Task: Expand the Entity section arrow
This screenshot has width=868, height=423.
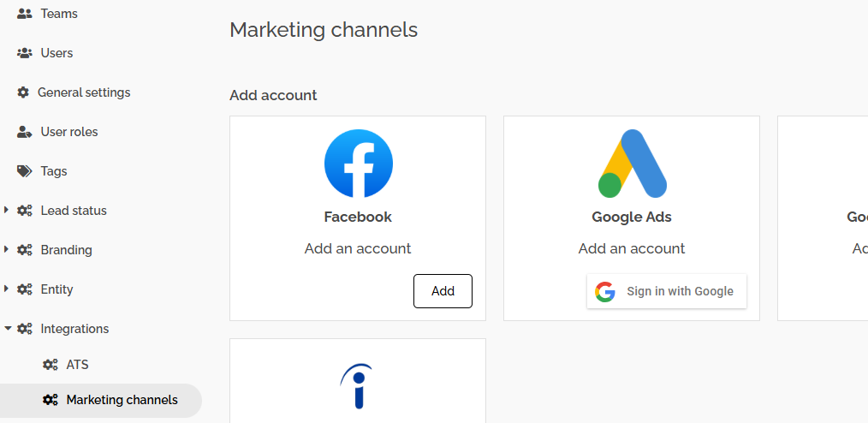Action: coord(7,289)
